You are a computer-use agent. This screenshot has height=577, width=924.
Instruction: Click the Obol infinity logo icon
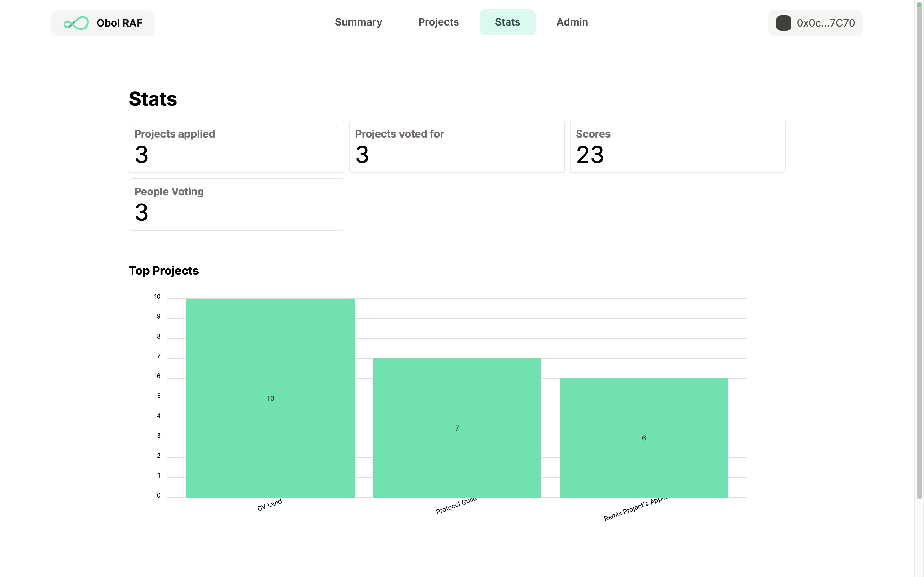tap(76, 23)
